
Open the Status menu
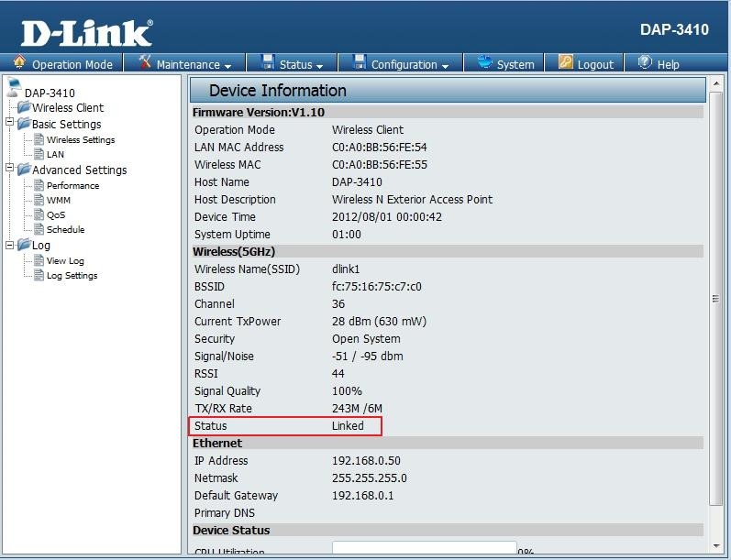(x=295, y=64)
